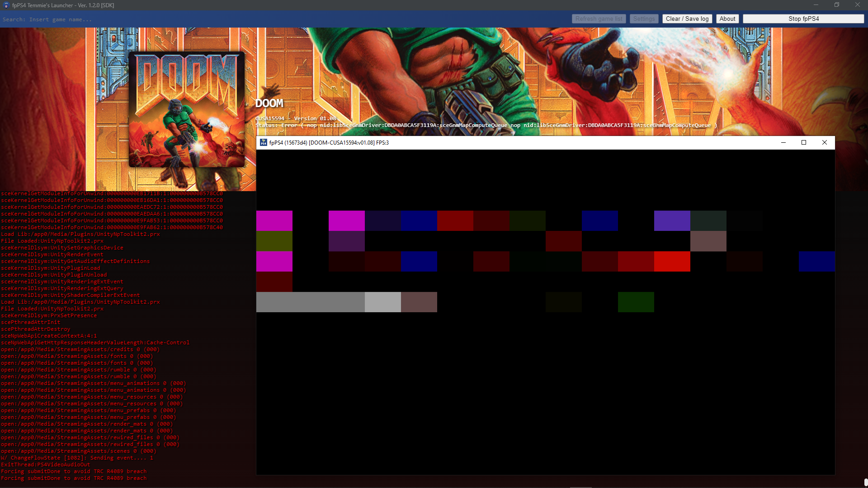
Task: Maximize the emulator game window
Action: click(804, 142)
